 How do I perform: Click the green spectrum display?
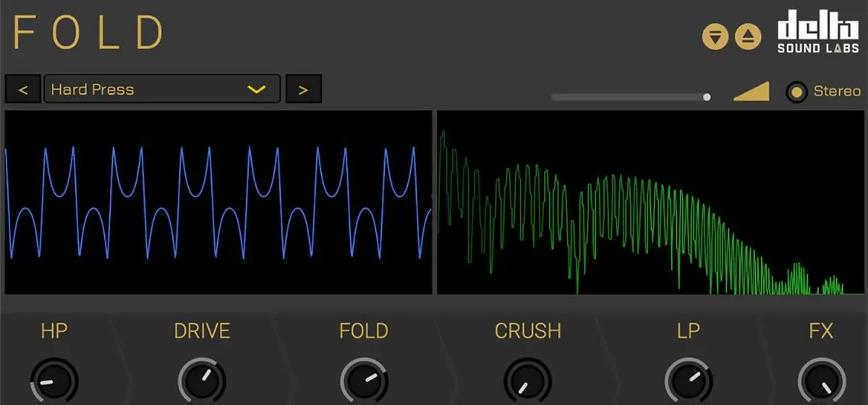coord(650,202)
